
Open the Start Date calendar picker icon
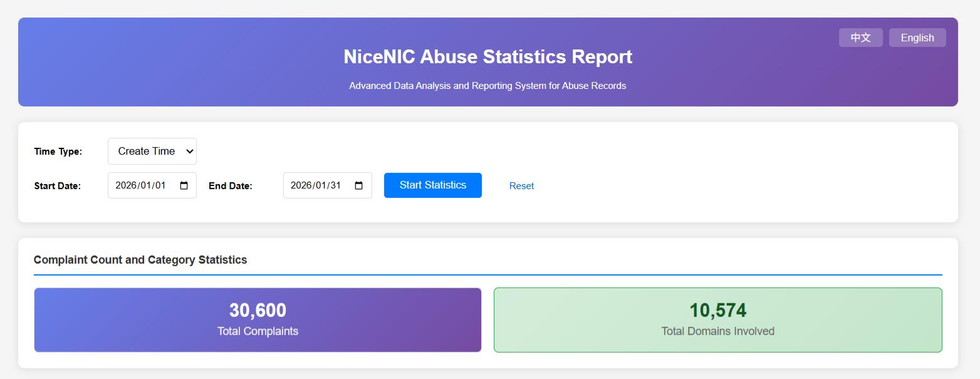pyautogui.click(x=184, y=185)
